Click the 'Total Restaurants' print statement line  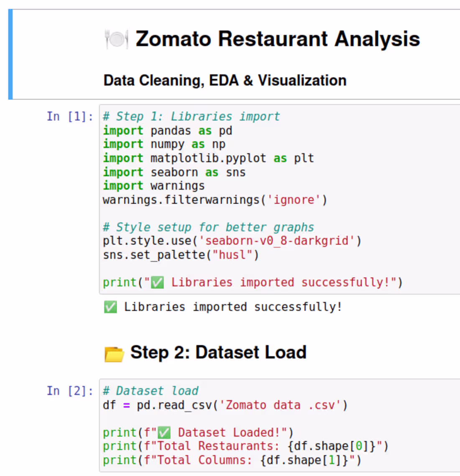245,446
